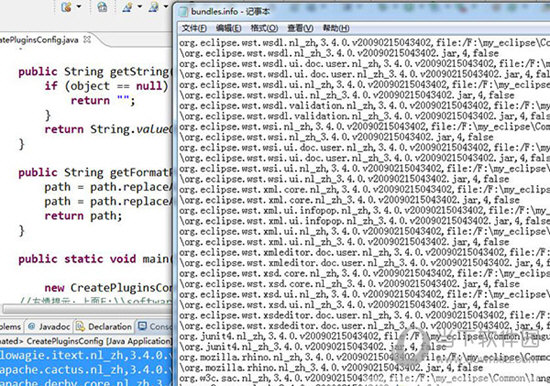Viewport: 550px width, 386px height.
Task: Click console line containing lowagie.itext.nl_zh
Action: click(x=86, y=355)
